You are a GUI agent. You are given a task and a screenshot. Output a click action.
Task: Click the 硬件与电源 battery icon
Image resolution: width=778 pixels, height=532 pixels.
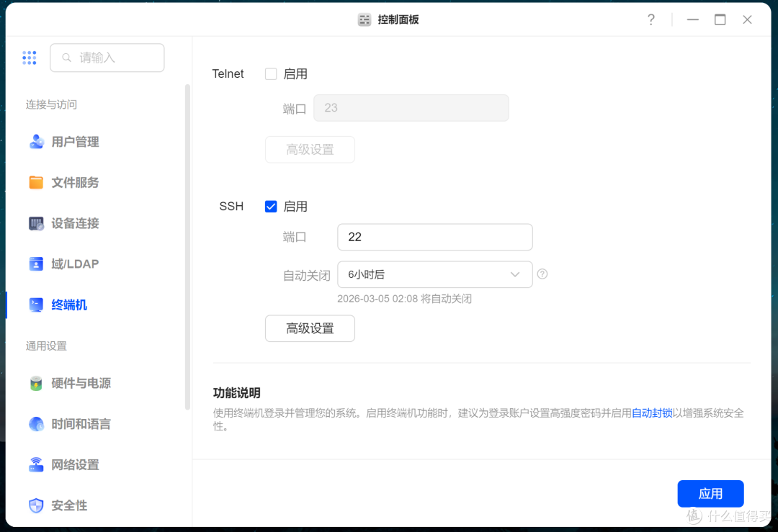point(36,383)
